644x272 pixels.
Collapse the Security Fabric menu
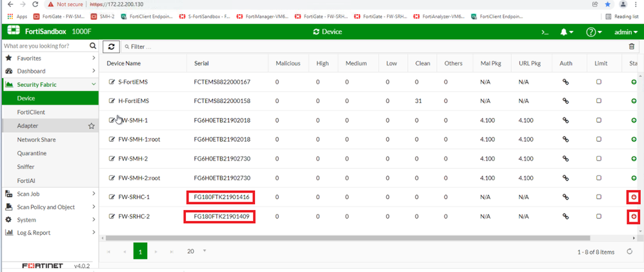50,84
